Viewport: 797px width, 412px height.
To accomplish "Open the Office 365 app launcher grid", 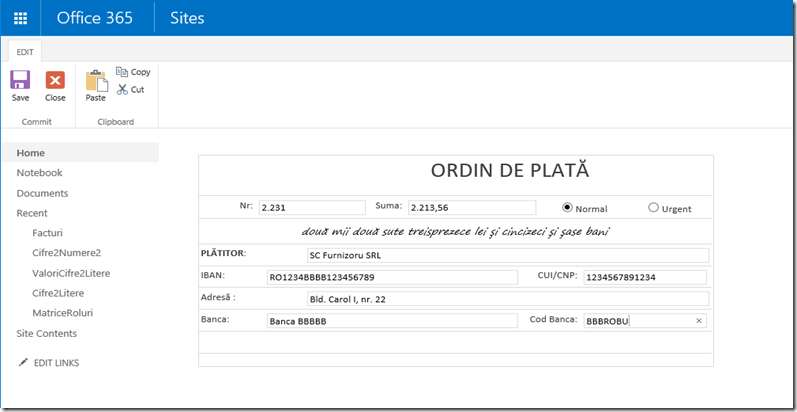I will click(x=20, y=18).
